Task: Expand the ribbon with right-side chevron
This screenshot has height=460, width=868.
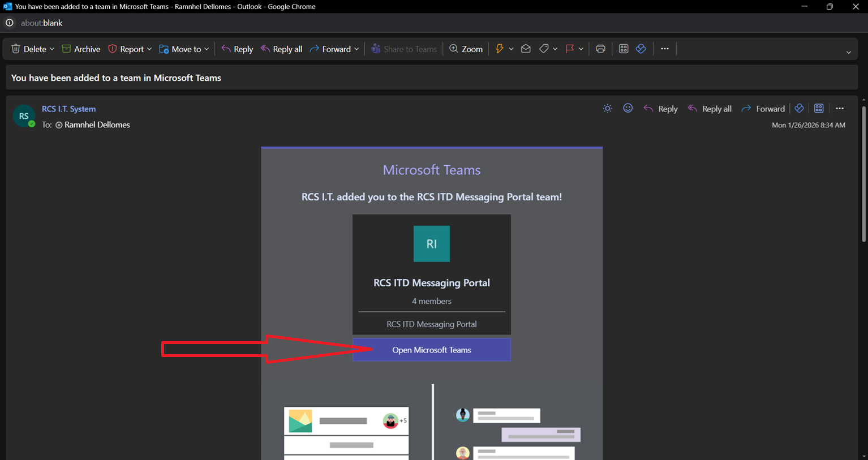Action: coord(849,52)
